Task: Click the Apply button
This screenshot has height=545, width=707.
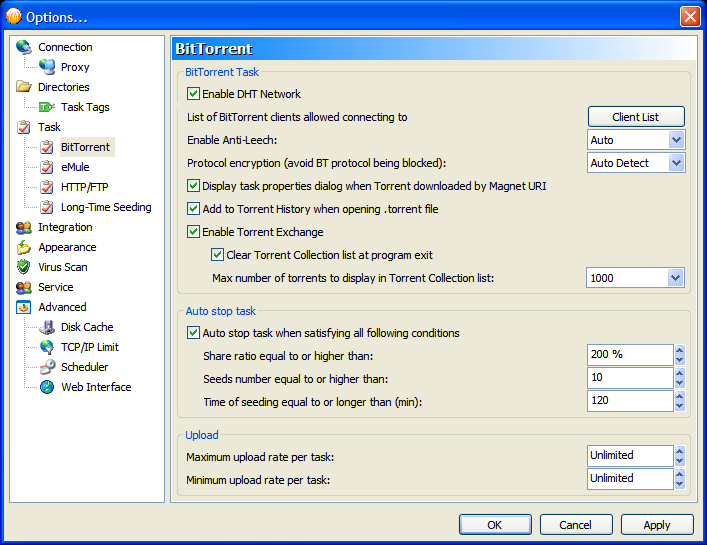Action: point(657,525)
